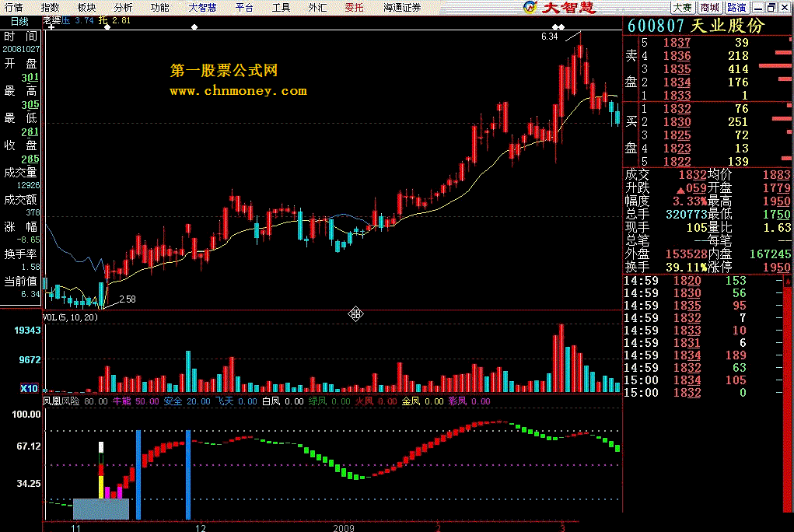Open the 工具 menu
The image size is (794, 532).
point(281,8)
